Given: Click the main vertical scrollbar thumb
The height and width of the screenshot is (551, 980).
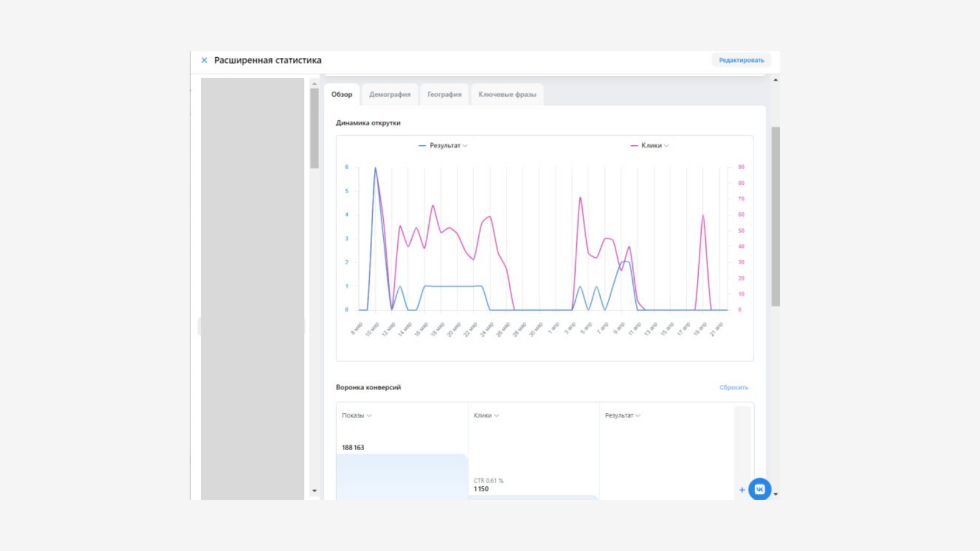Looking at the screenshot, I should pos(775,216).
